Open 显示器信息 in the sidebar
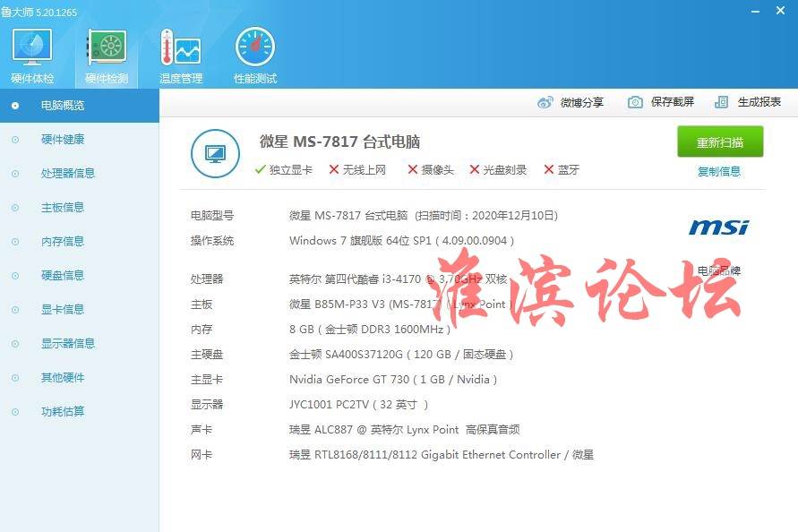 coord(80,344)
